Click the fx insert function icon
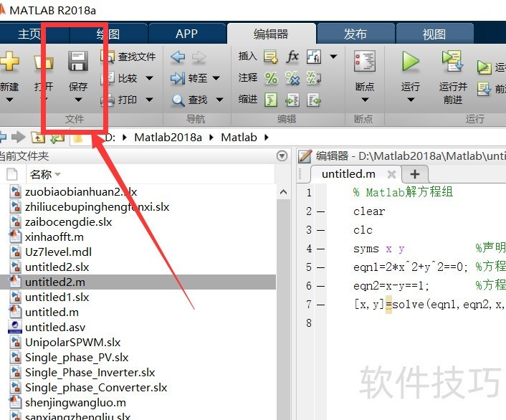Viewport: 506px width, 420px height. tap(292, 57)
